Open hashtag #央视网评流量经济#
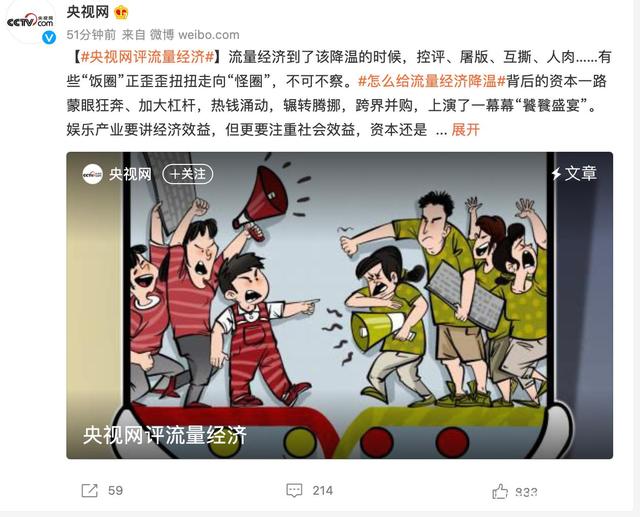640x517 pixels. pyautogui.click(x=147, y=57)
